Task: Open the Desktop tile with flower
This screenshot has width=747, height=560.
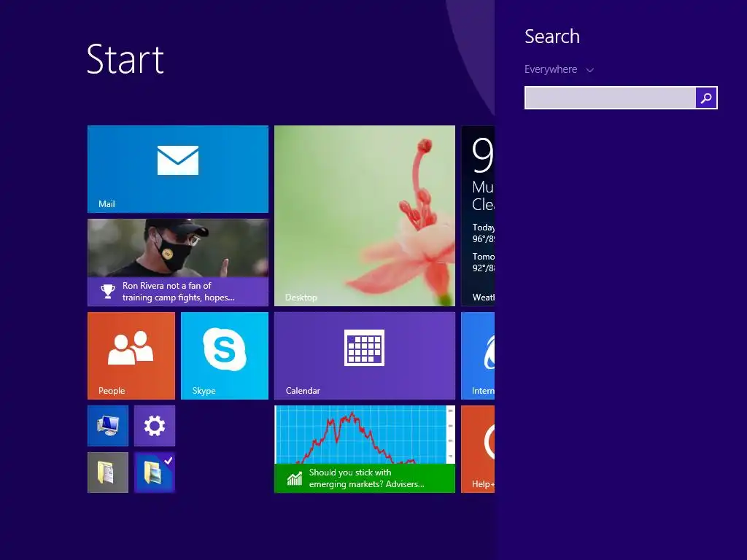Action: [x=365, y=216]
